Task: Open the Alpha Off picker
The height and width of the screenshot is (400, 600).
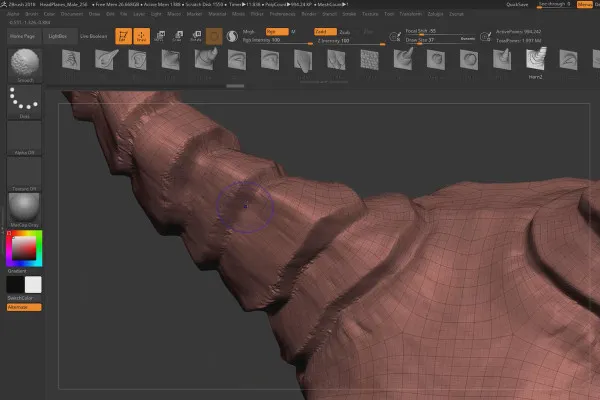Action: [x=24, y=138]
